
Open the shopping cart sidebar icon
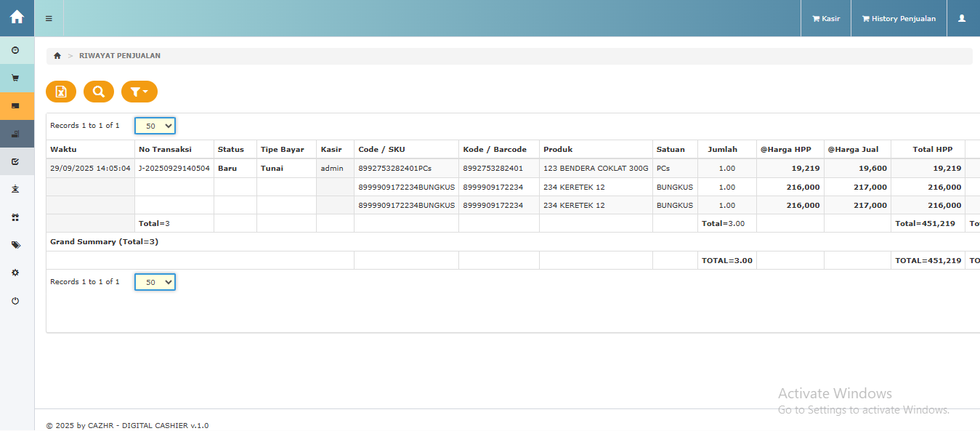point(15,78)
